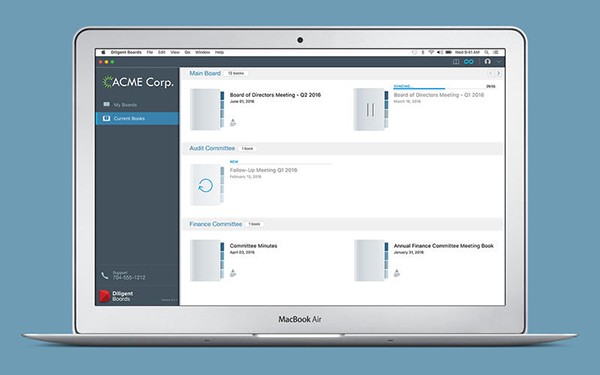The image size is (600, 375).
Task: Click the menu bar clock Wed 9:41 AM
Action: pos(467,52)
